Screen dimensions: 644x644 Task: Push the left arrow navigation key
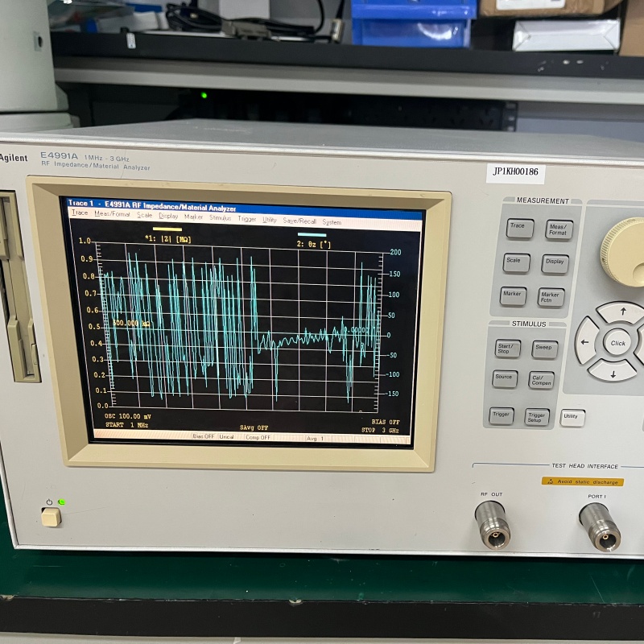coord(587,341)
